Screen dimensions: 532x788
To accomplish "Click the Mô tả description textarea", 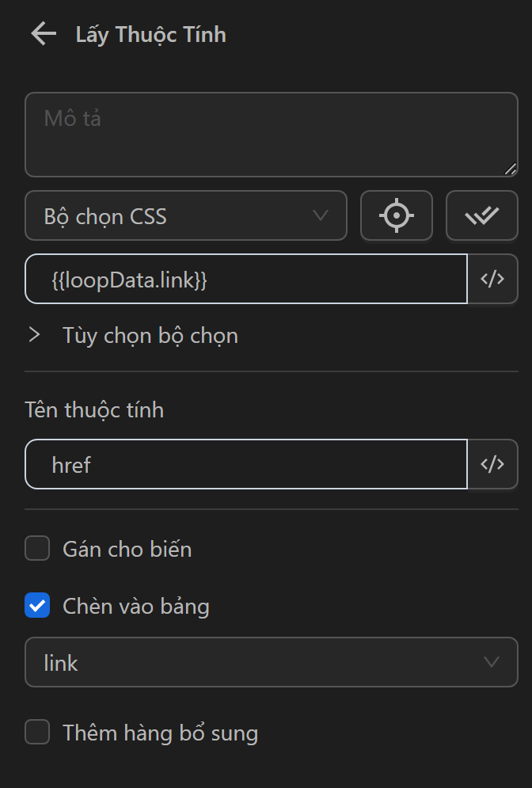I will (272, 135).
